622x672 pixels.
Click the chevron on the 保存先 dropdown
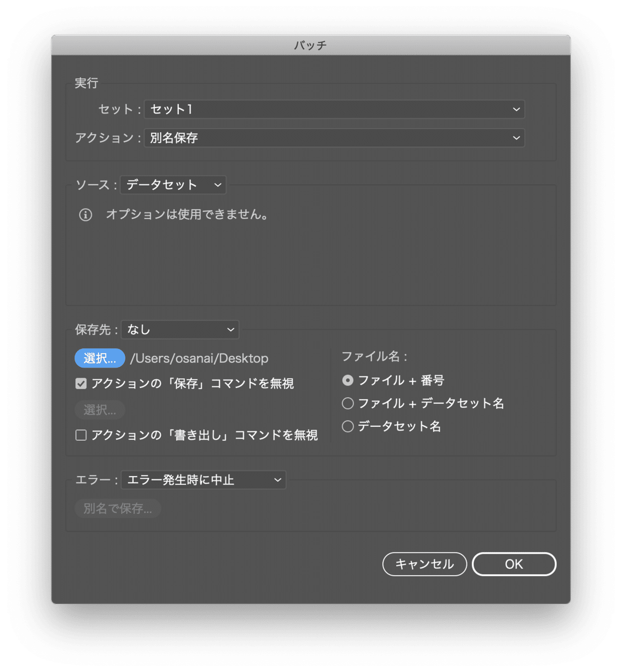point(230,330)
